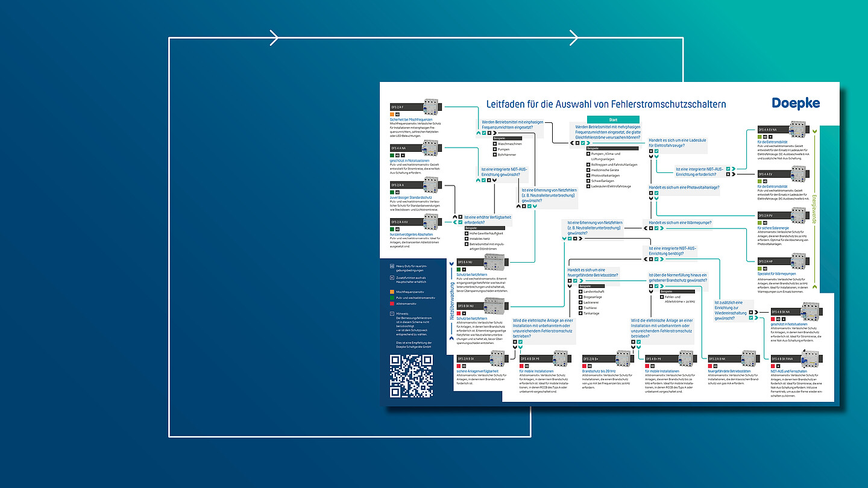Click the DFS 2/4 F breaker image
This screenshot has height=488, width=868.
(431, 107)
